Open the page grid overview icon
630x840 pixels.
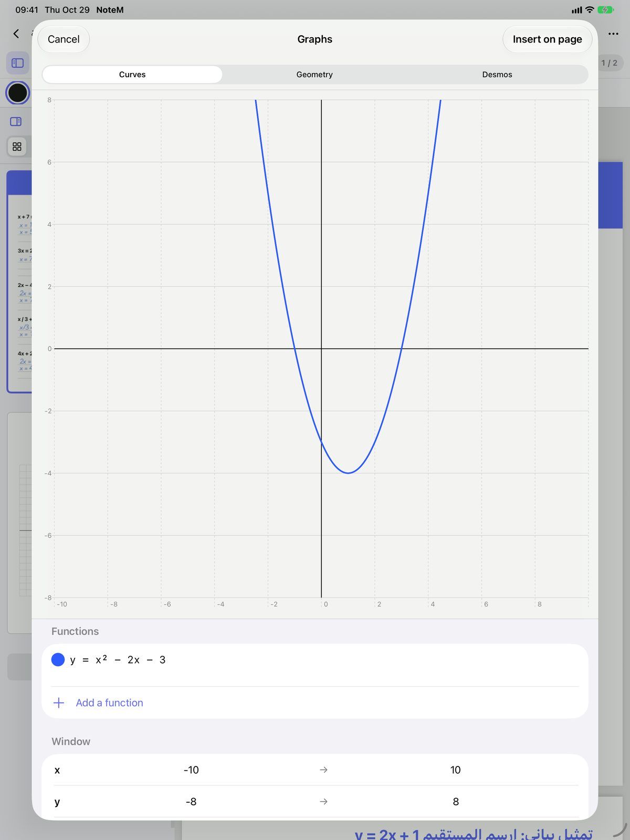tap(17, 146)
